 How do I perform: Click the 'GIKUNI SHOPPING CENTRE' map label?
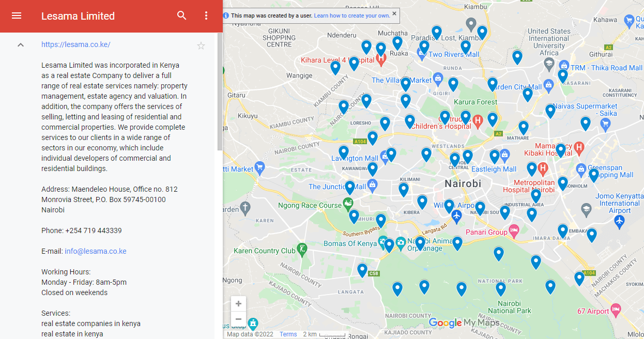click(279, 38)
